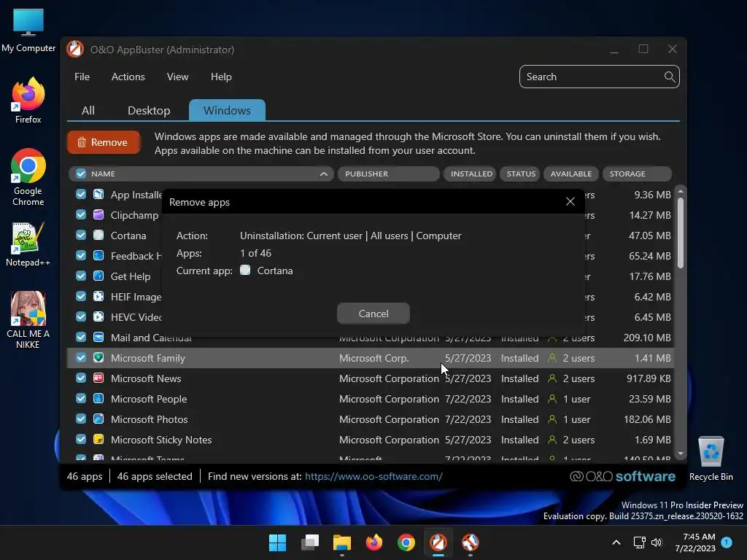The height and width of the screenshot is (560, 747).
Task: Sort by the STORAGE column header
Action: point(637,174)
